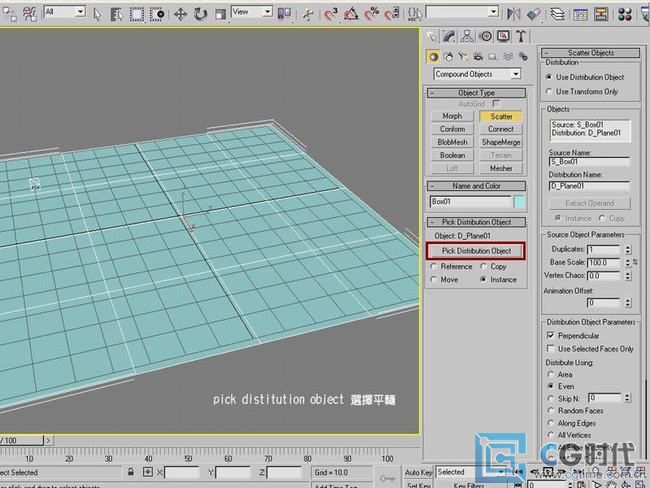Select Reference radio option
Screen dimensions: 650x488
452,267
